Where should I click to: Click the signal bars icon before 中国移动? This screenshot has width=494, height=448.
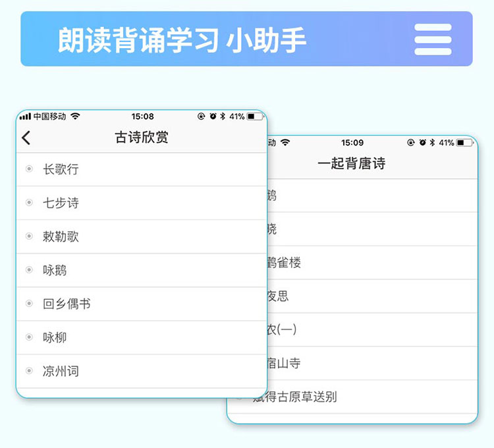point(26,117)
